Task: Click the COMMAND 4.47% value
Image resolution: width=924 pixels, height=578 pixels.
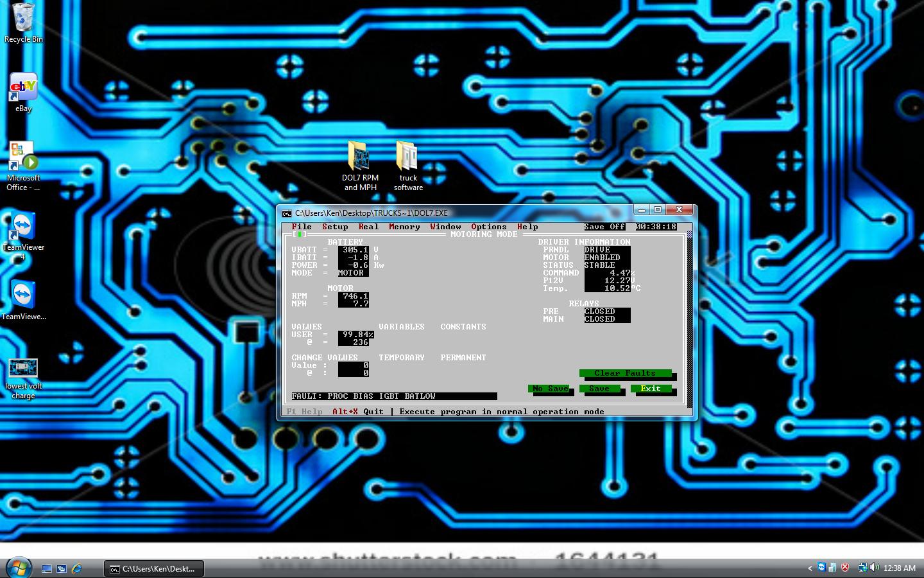Action: [x=610, y=273]
